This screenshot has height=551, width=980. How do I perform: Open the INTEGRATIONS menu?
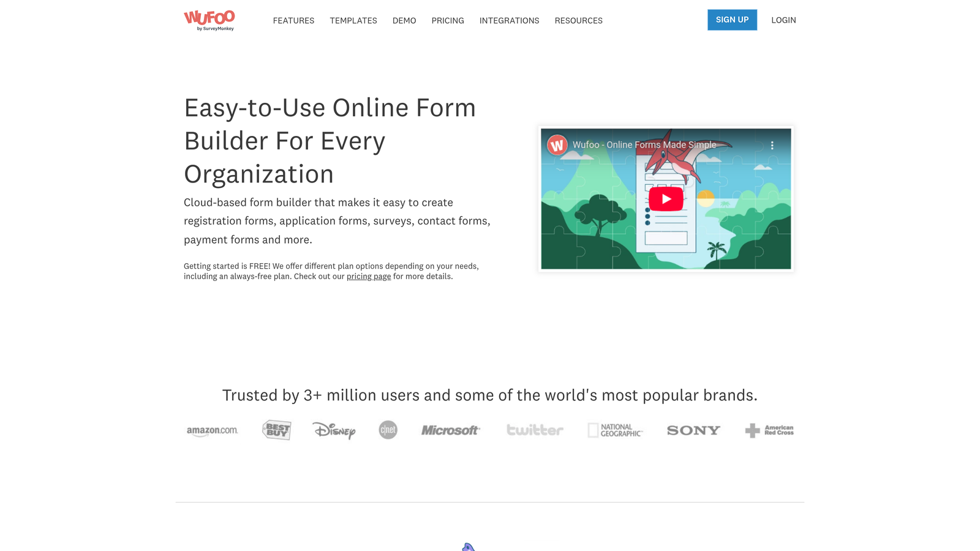coord(509,20)
